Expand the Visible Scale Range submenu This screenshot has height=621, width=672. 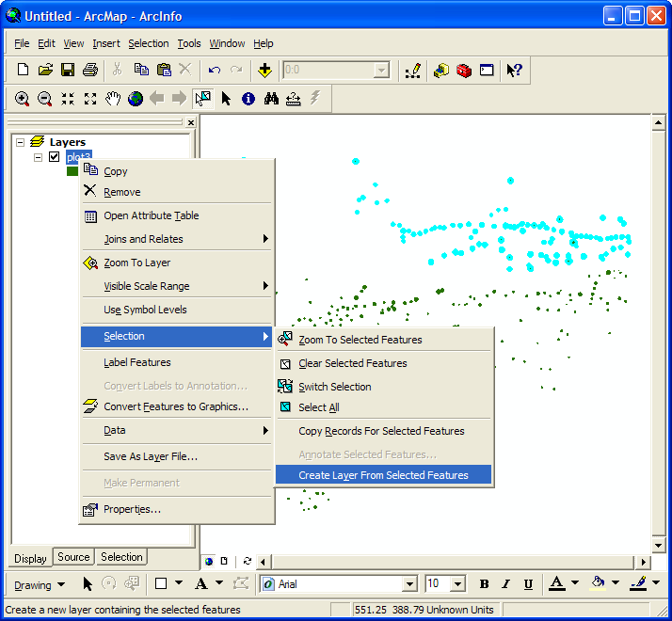(177, 286)
